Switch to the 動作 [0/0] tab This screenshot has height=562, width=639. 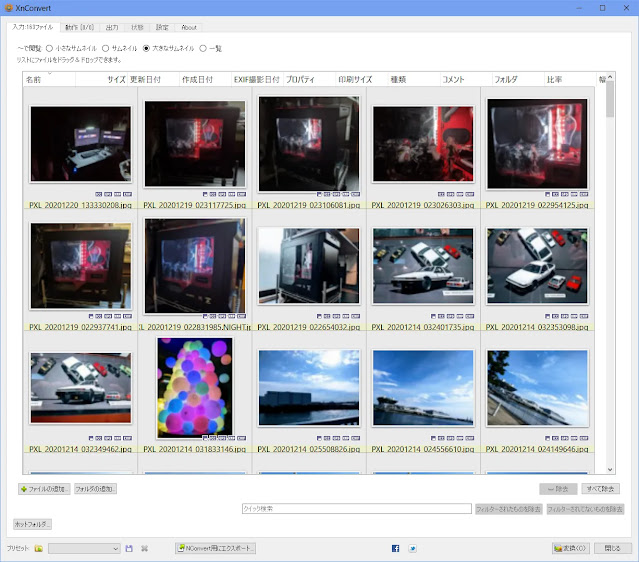(79, 27)
